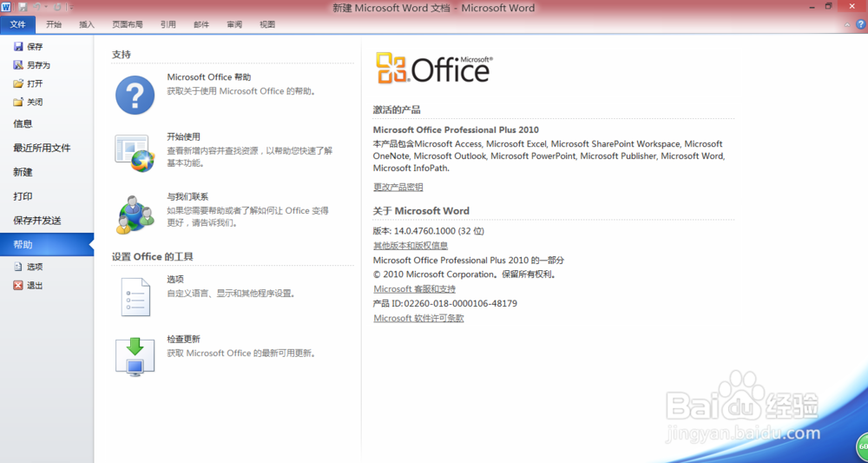Select Recent files (最近所用文件) in menu
This screenshot has height=463, width=868.
pos(47,148)
